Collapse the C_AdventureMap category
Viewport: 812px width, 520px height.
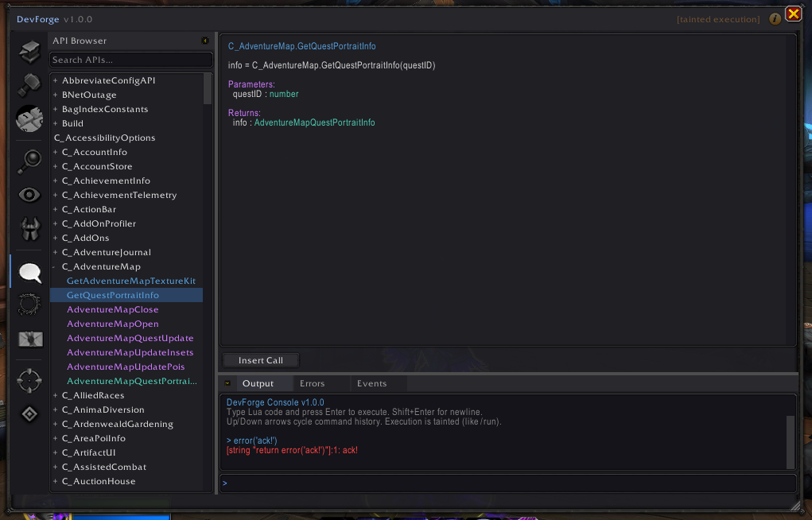tap(54, 266)
